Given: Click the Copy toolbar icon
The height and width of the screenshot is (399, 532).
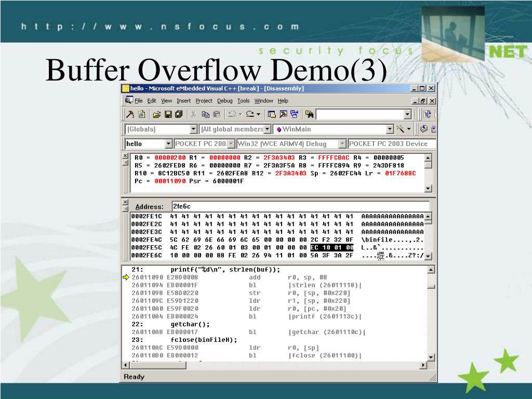Looking at the screenshot, I should click(x=205, y=114).
